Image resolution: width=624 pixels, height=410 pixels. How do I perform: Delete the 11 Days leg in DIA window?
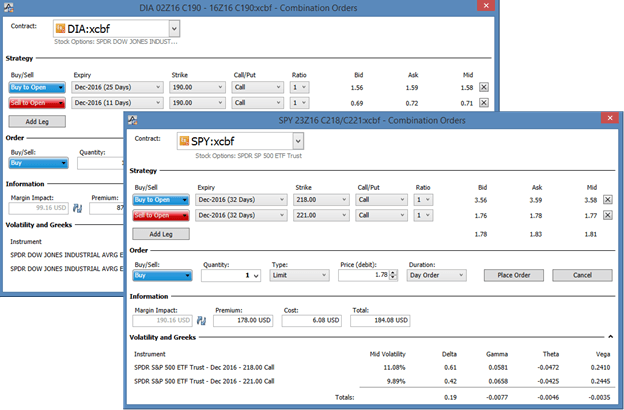click(x=484, y=102)
